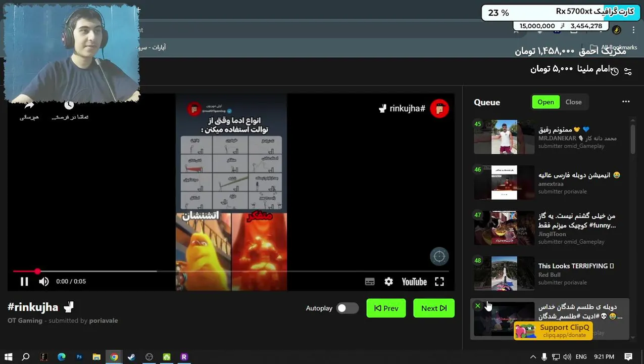
Task: Click the Support ClipQ donate banner
Action: coord(554,331)
